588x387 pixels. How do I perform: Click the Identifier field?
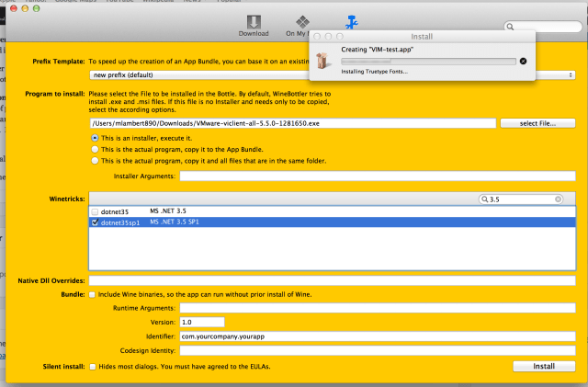coord(378,336)
